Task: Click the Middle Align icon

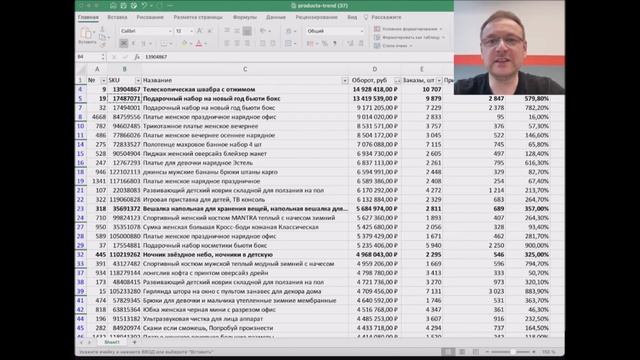Action: (237, 31)
